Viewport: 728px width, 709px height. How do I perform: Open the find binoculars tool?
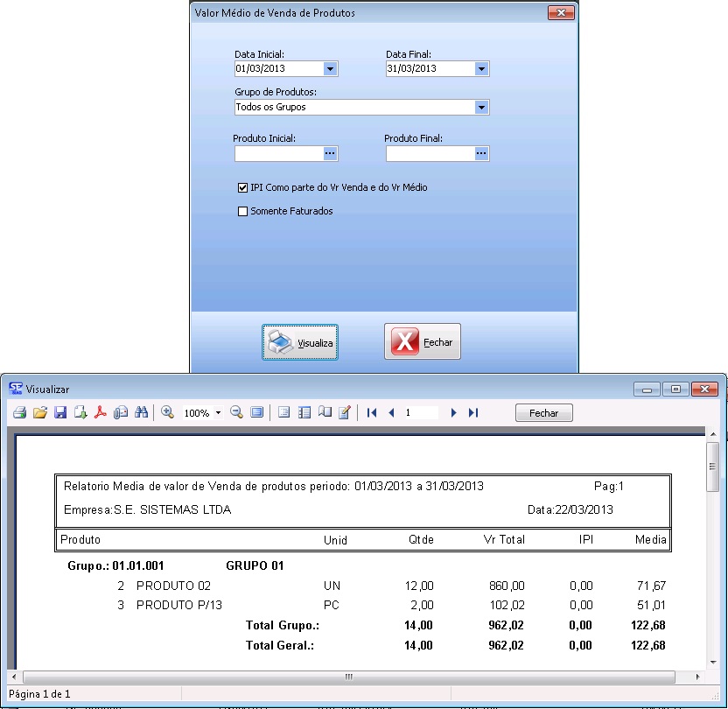(141, 413)
